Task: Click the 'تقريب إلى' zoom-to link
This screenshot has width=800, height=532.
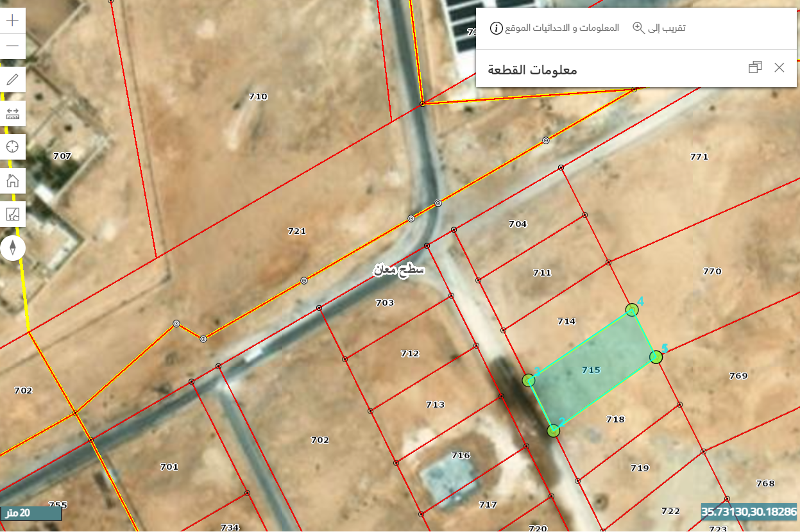Action: 659,28
